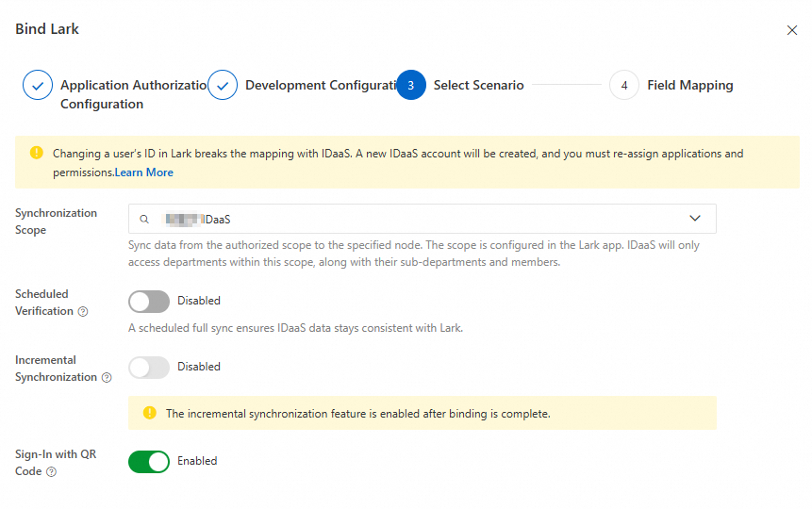Click the incremental synchronization feature notice text
The height and width of the screenshot is (509, 812).
tap(357, 413)
